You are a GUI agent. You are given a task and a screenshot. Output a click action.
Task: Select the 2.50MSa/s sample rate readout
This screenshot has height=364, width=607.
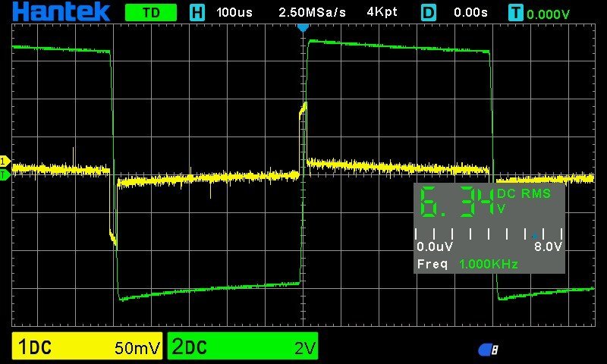313,13
